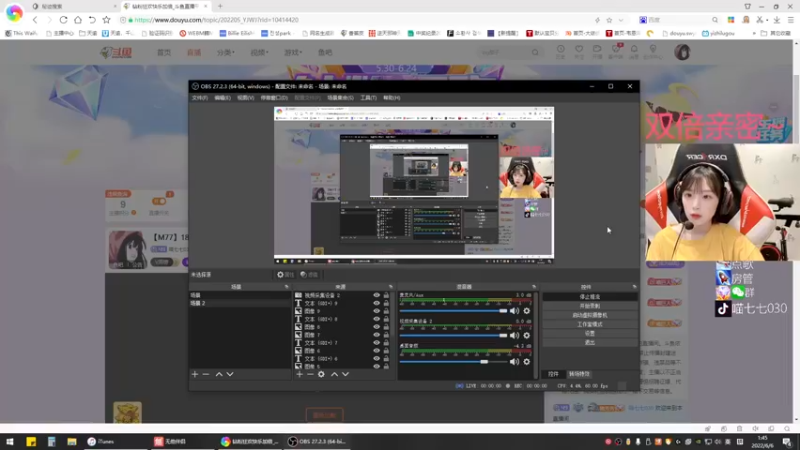Viewport: 800px width, 450px height.
Task: Open the Help menu in OBS
Action: [392, 97]
